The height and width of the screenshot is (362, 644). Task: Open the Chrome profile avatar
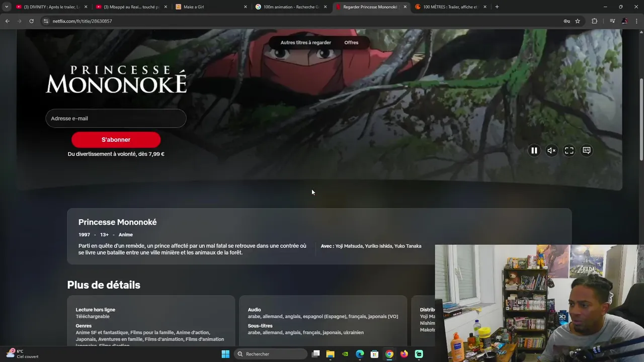point(624,21)
